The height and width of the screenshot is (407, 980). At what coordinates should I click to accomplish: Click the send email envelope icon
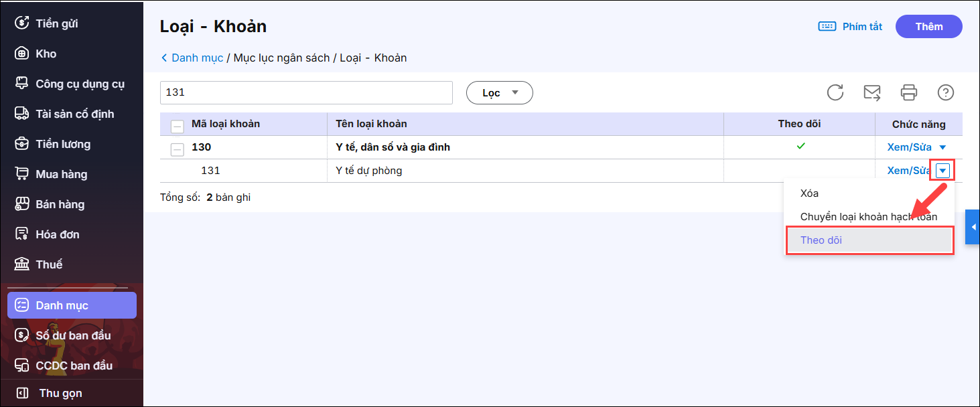tap(871, 92)
